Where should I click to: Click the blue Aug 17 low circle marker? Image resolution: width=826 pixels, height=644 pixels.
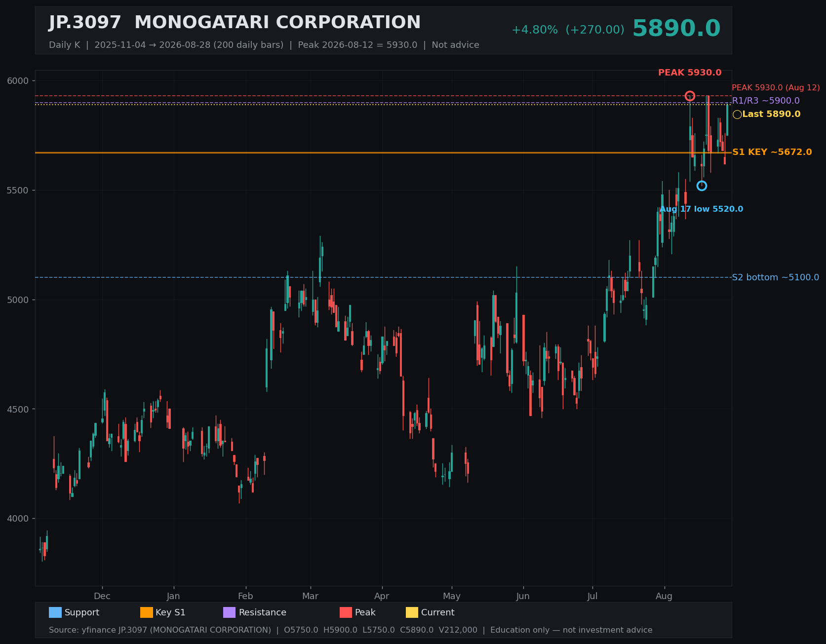[x=702, y=186]
